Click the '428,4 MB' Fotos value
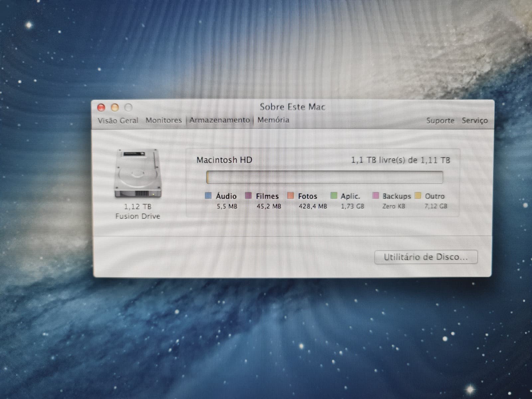Viewport: 532px width, 399px height. [313, 206]
